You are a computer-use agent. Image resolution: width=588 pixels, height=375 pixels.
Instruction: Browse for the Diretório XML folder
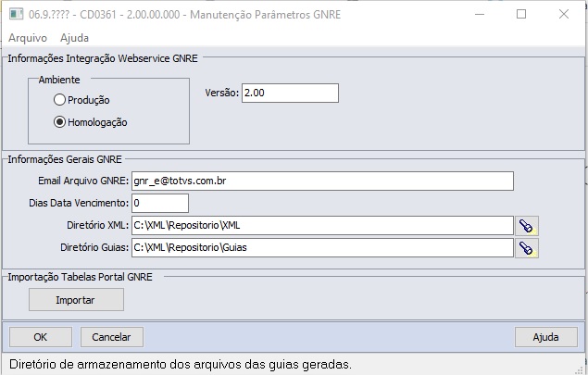point(527,226)
